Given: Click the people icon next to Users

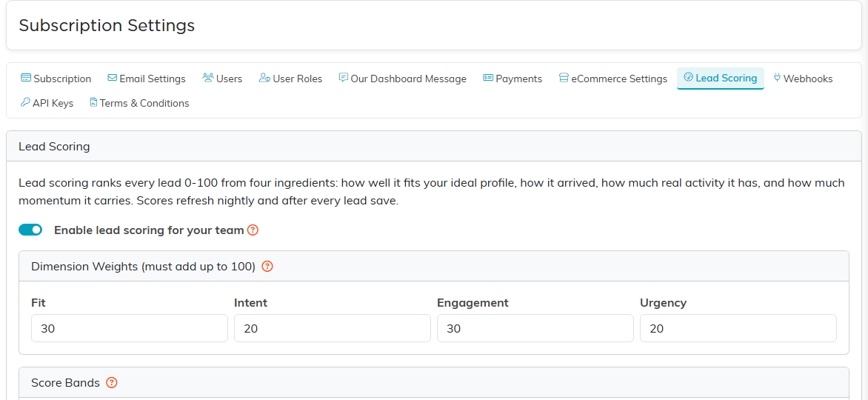Looking at the screenshot, I should [x=208, y=78].
